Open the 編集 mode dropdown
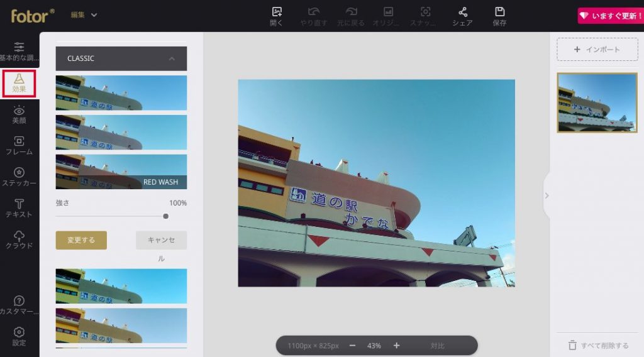Image resolution: width=644 pixels, height=357 pixels. 84,15
